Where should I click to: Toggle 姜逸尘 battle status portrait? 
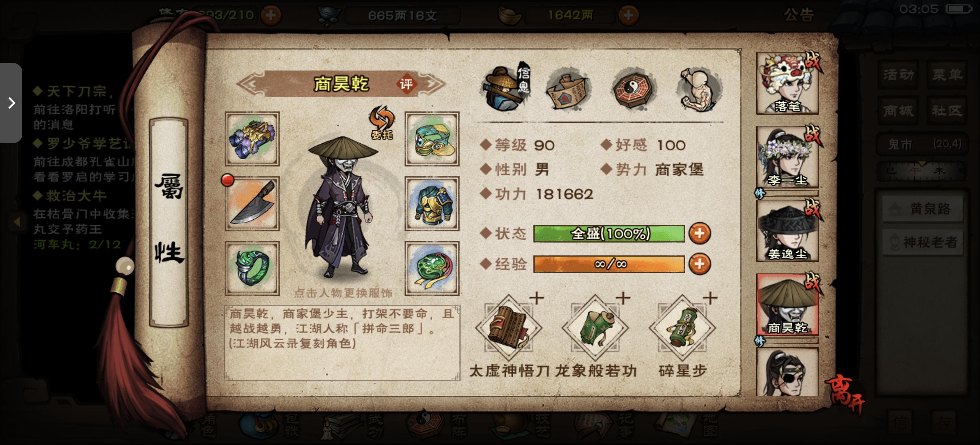point(787,231)
